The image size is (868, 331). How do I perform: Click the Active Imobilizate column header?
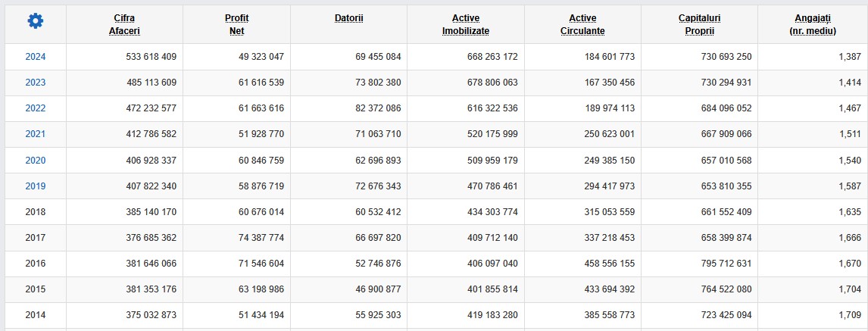click(x=466, y=25)
